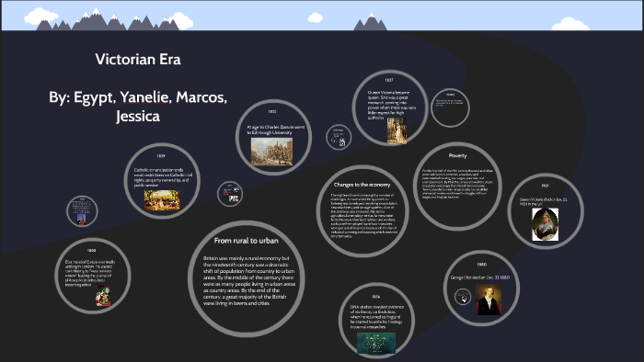
Task: Click the "By: Egypt, Yanelie, Marcos, Jessica" byline
Action: (138, 107)
